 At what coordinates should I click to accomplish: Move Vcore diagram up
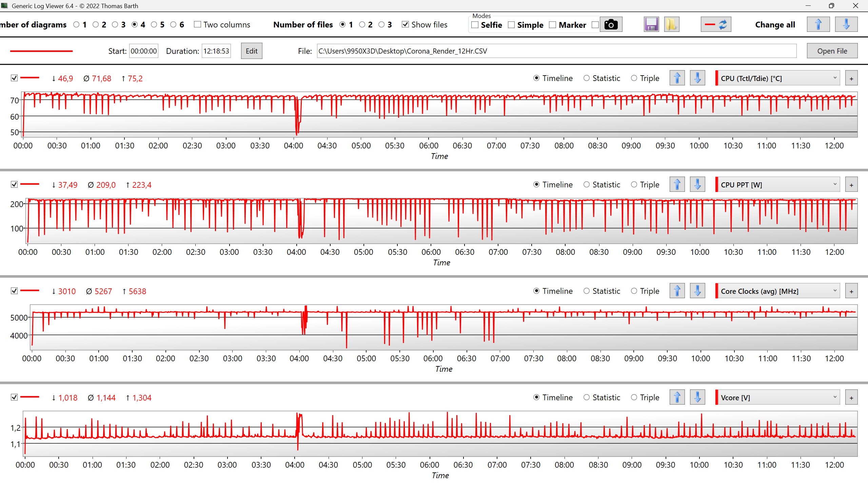[677, 398]
